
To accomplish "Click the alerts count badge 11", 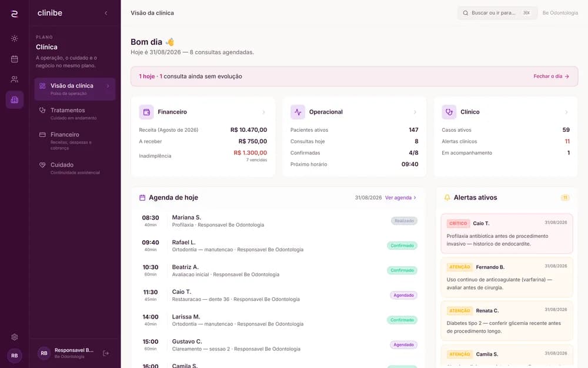I will (565, 197).
